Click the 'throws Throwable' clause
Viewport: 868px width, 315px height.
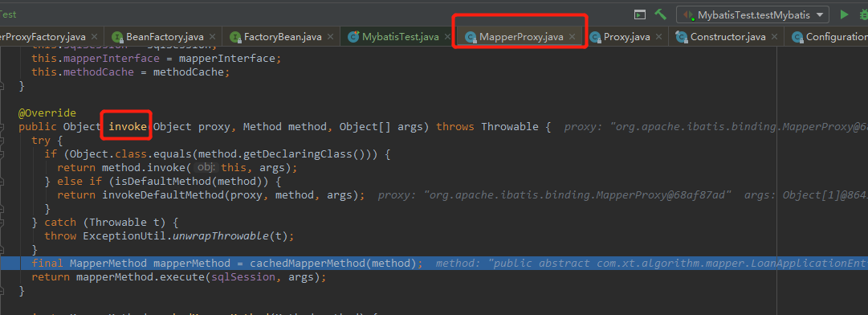[x=487, y=127]
